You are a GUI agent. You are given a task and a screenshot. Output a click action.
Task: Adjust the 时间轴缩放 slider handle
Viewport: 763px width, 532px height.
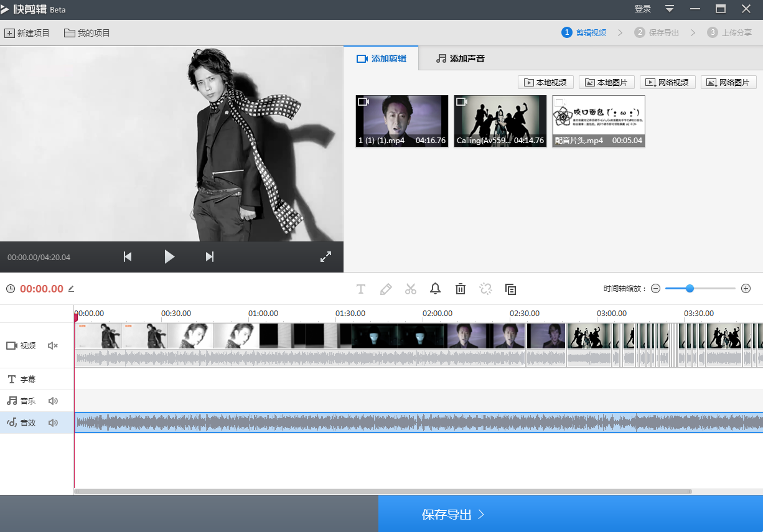pyautogui.click(x=690, y=288)
